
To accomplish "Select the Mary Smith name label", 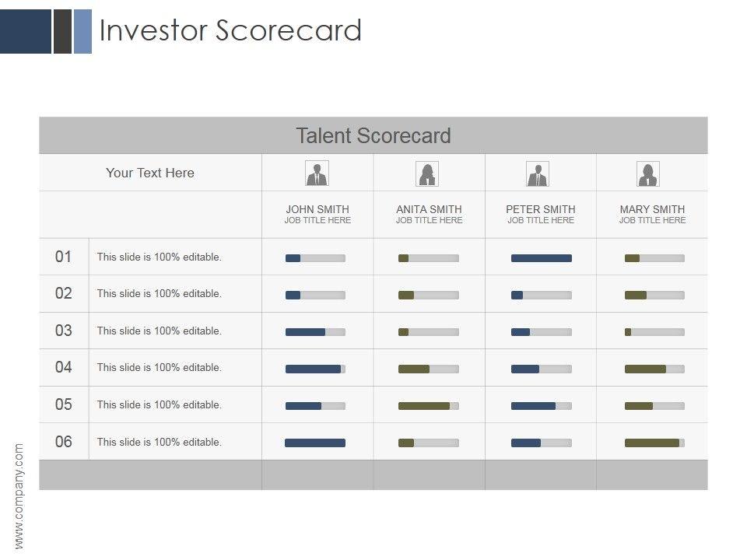I will click(652, 209).
